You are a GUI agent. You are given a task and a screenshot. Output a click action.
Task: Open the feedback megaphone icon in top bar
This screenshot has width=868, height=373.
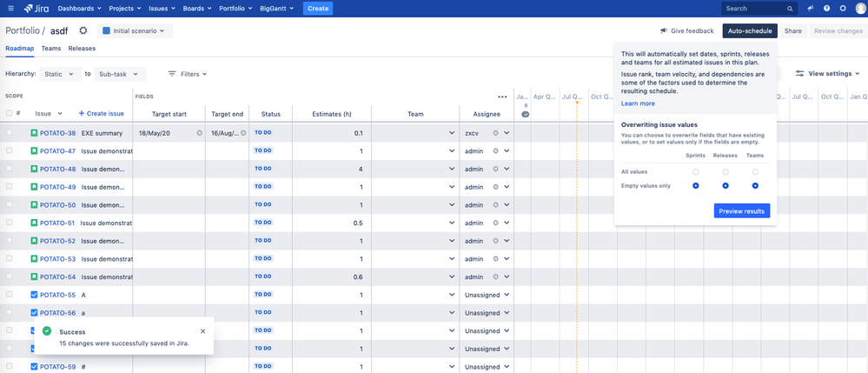[811, 9]
